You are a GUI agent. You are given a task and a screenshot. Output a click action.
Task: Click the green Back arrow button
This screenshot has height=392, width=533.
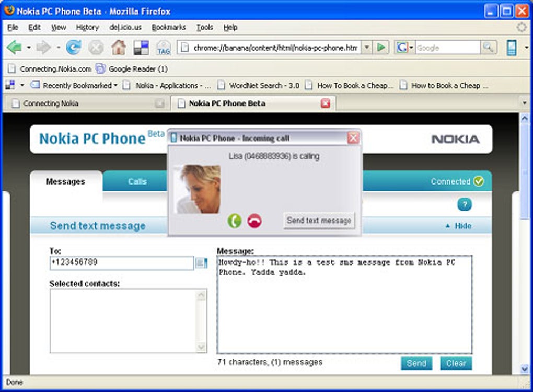tap(14, 47)
